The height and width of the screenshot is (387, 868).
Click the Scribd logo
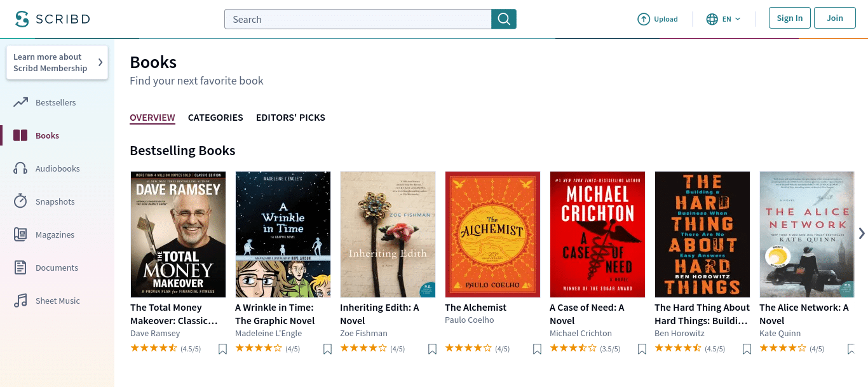(53, 19)
